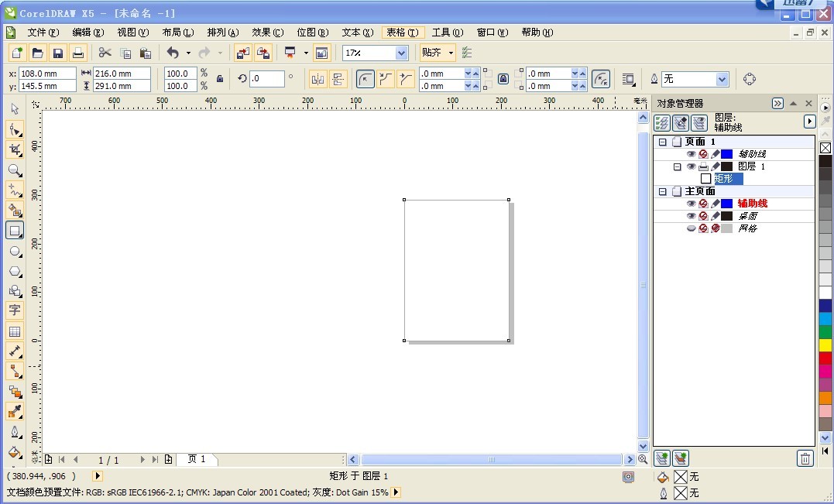Image resolution: width=834 pixels, height=504 pixels.
Task: Select the Rectangle tool in toolbox
Action: point(15,230)
